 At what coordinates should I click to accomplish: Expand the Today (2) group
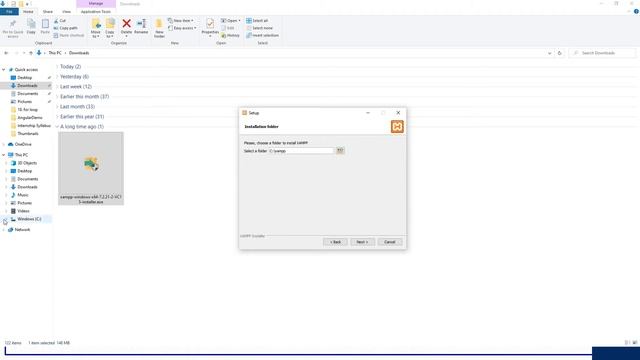tap(57, 67)
